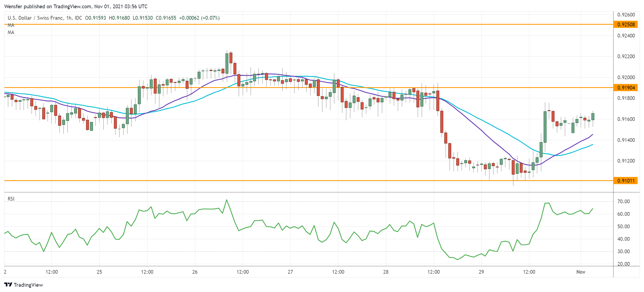Click close value C0.91655 in header
The width and height of the screenshot is (644, 292).
[x=166, y=18]
